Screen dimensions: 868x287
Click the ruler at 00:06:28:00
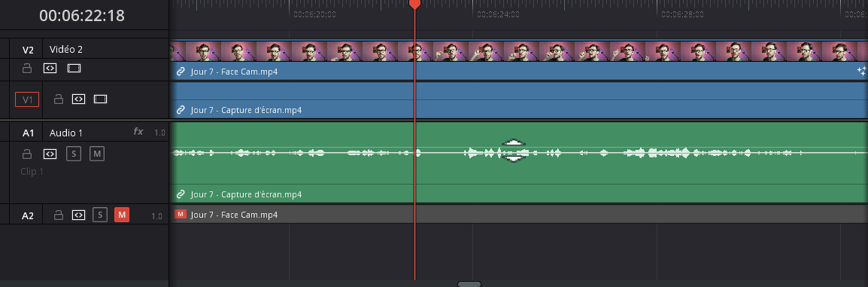tap(682, 14)
